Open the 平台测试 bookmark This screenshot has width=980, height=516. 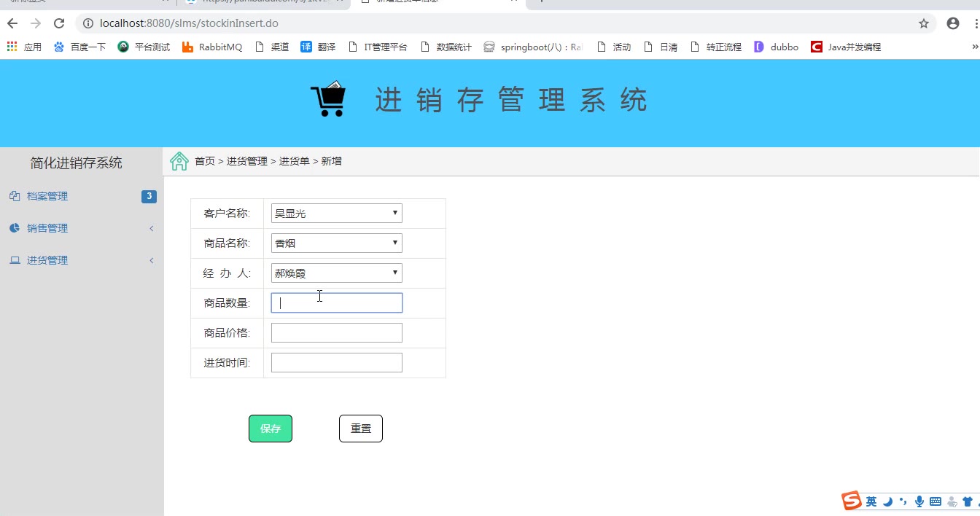coord(144,47)
